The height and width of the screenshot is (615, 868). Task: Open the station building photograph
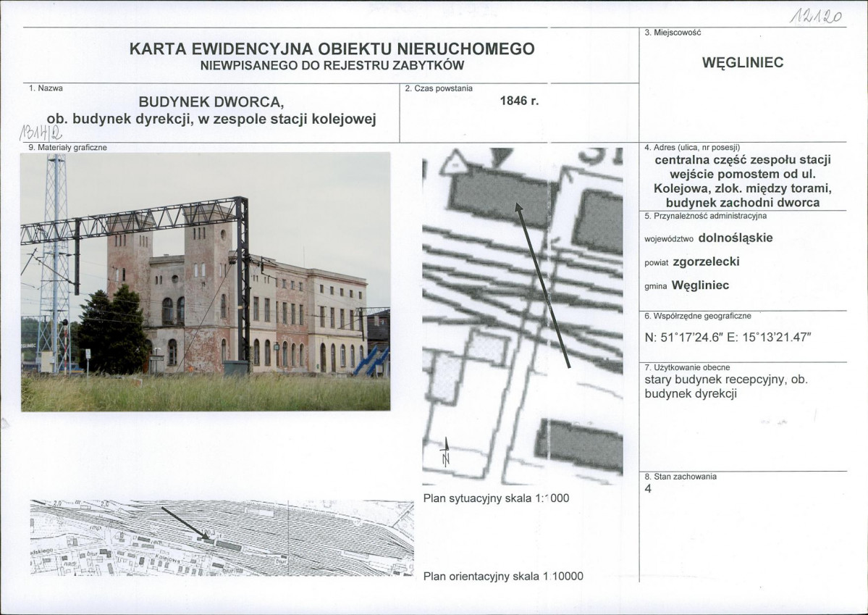[x=206, y=282]
